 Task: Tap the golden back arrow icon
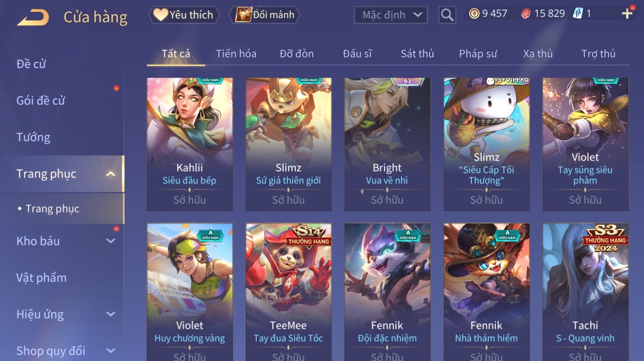(33, 18)
